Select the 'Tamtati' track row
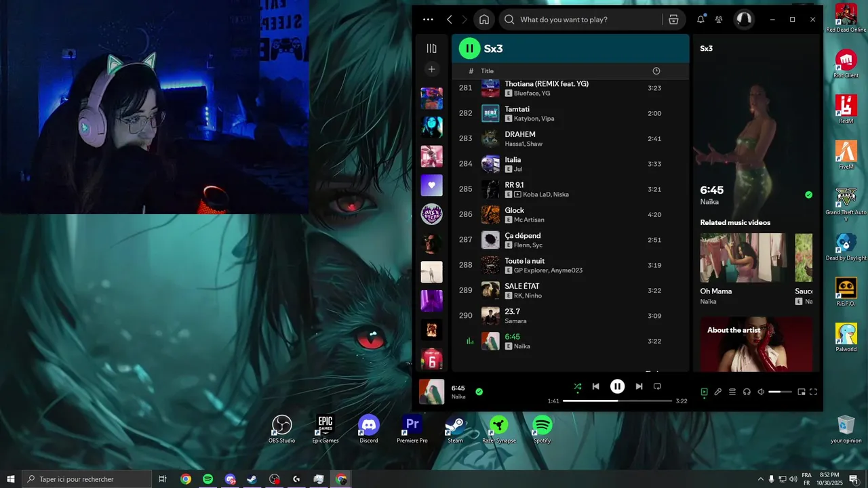Screen dimensions: 868x488 (570, 113)
